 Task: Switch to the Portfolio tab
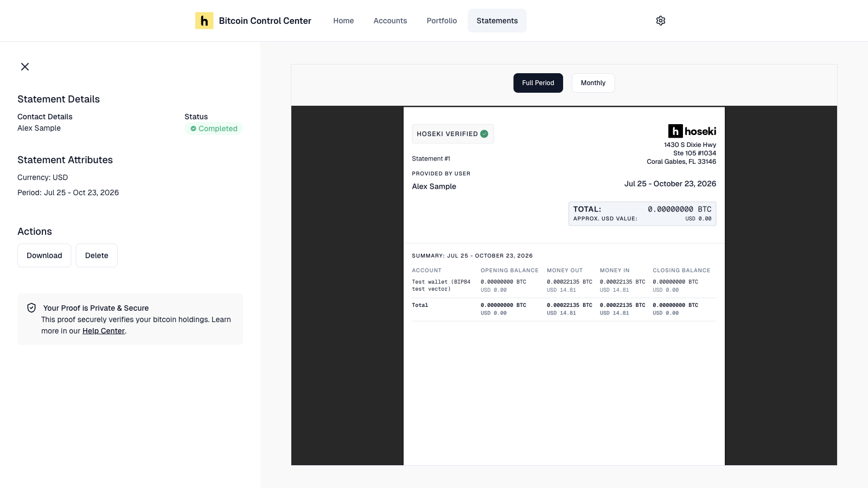point(442,21)
